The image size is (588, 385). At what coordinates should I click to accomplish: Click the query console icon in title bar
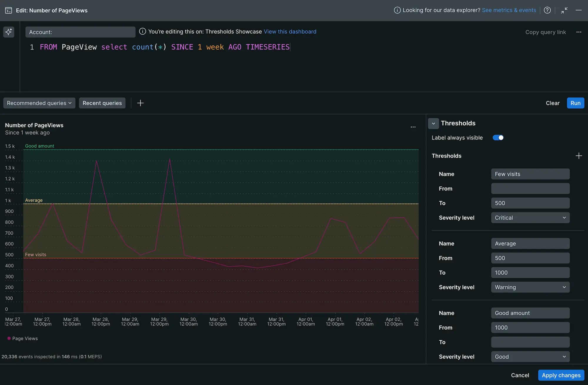tap(9, 11)
